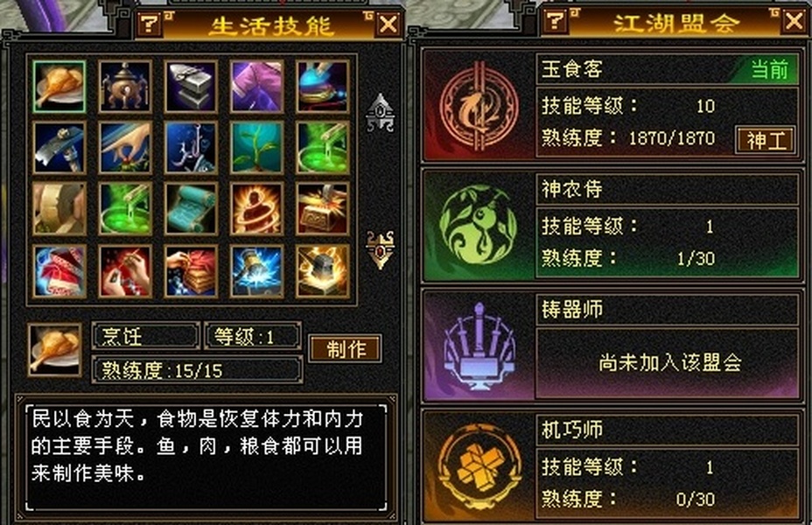Viewport: 812px width, 525px height.
Task: Click the 制作 craft button
Action: pyautogui.click(x=346, y=349)
